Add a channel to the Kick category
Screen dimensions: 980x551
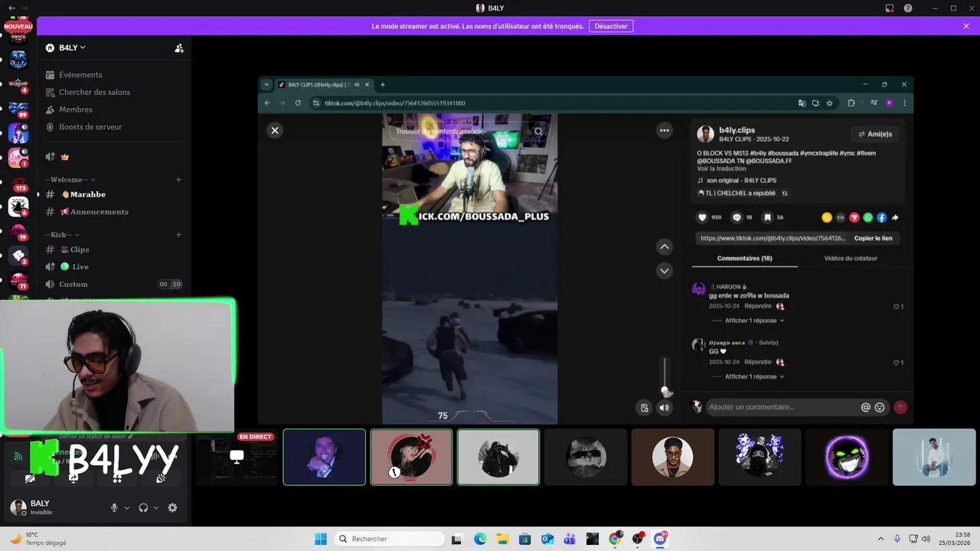(x=178, y=235)
